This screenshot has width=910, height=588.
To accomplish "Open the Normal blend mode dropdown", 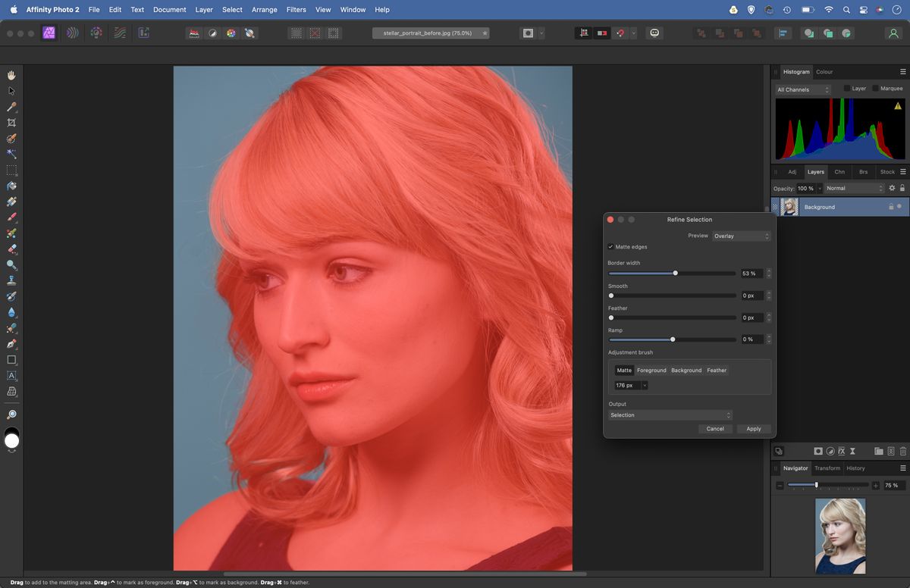I will coord(853,187).
